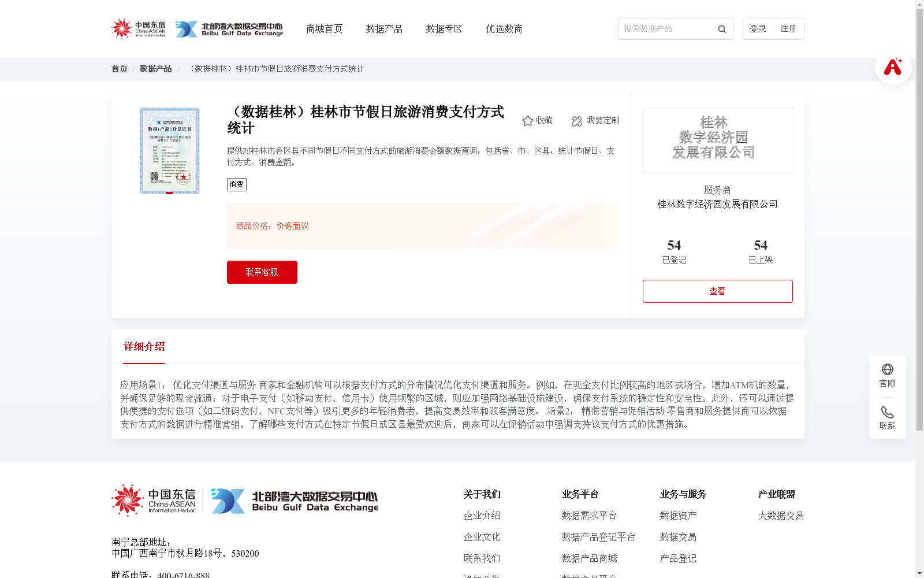The height and width of the screenshot is (578, 924).
Task: Click the 联系客服 red button
Action: pos(262,272)
